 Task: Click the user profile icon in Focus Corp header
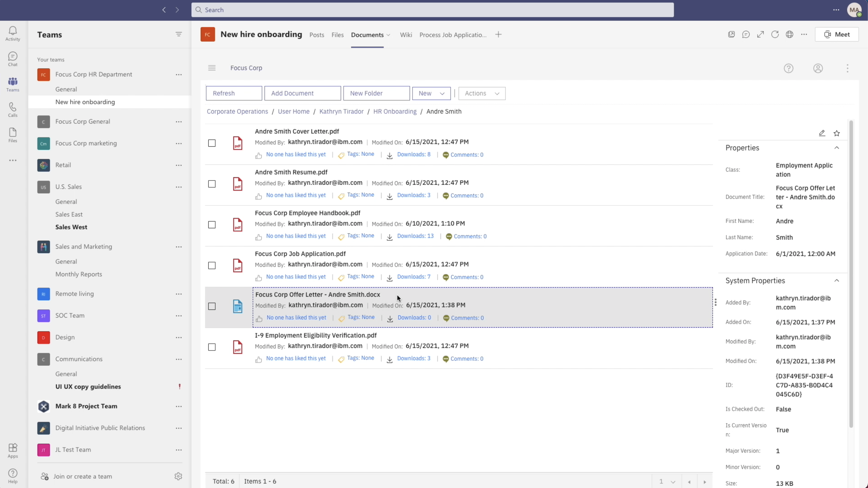coord(818,68)
